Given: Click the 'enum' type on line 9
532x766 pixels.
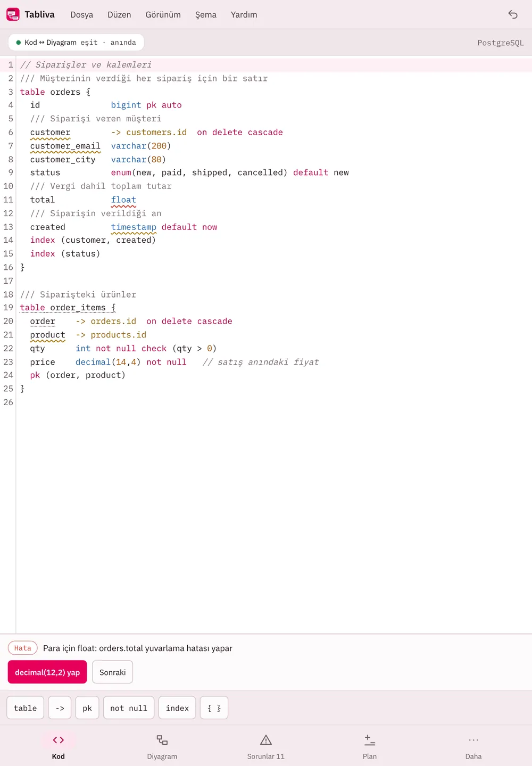Looking at the screenshot, I should 121,173.
